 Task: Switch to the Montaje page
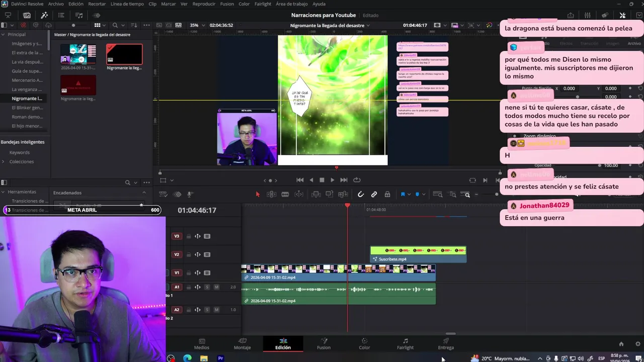(x=242, y=344)
